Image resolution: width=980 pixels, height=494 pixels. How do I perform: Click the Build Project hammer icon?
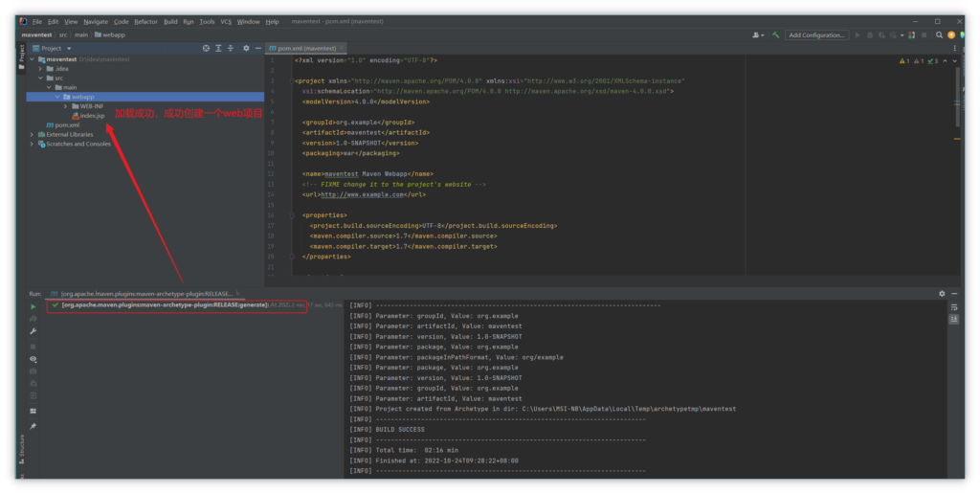[x=775, y=35]
